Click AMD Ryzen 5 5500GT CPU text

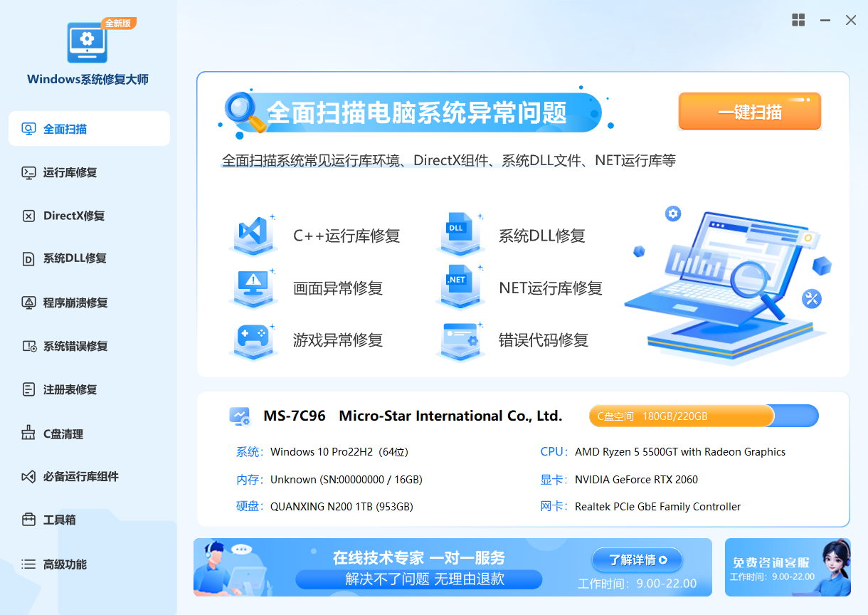click(x=680, y=452)
